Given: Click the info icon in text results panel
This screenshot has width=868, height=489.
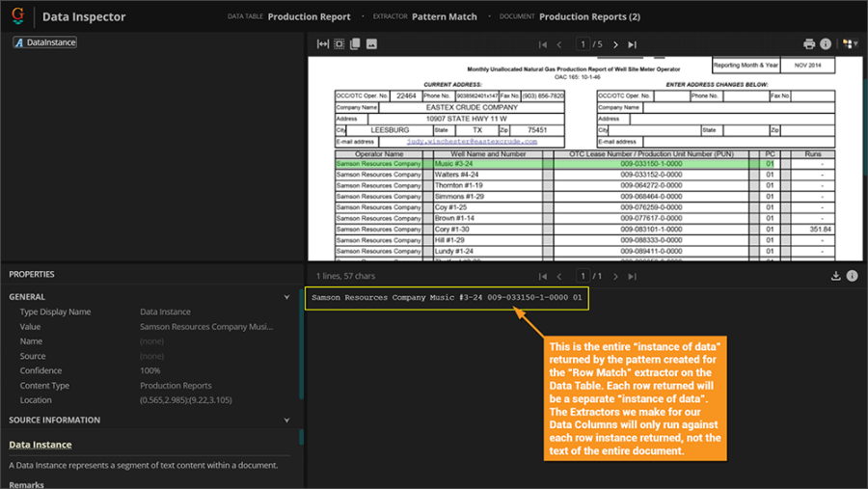Looking at the screenshot, I should click(853, 276).
